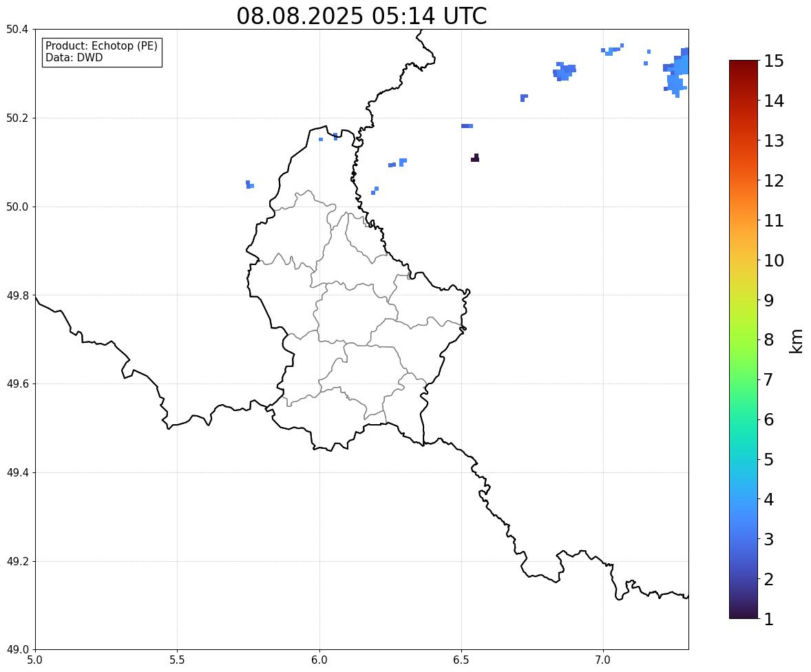Click longitude axis label '7.0'
The width and height of the screenshot is (811, 672).
[603, 660]
